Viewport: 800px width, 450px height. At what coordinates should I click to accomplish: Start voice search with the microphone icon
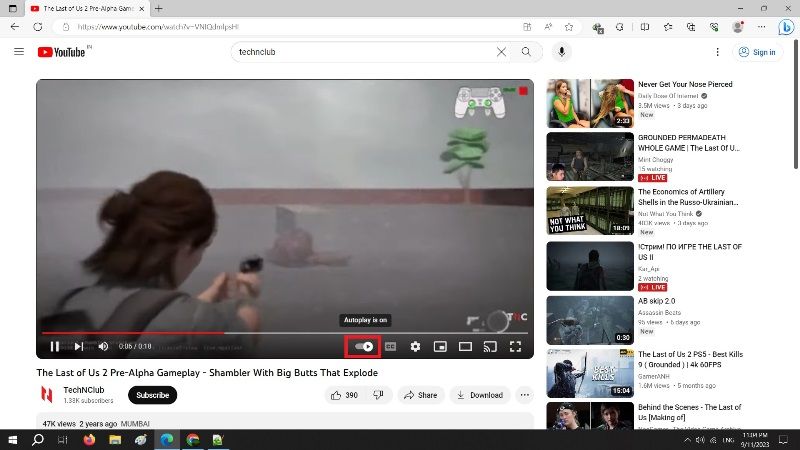pyautogui.click(x=561, y=52)
